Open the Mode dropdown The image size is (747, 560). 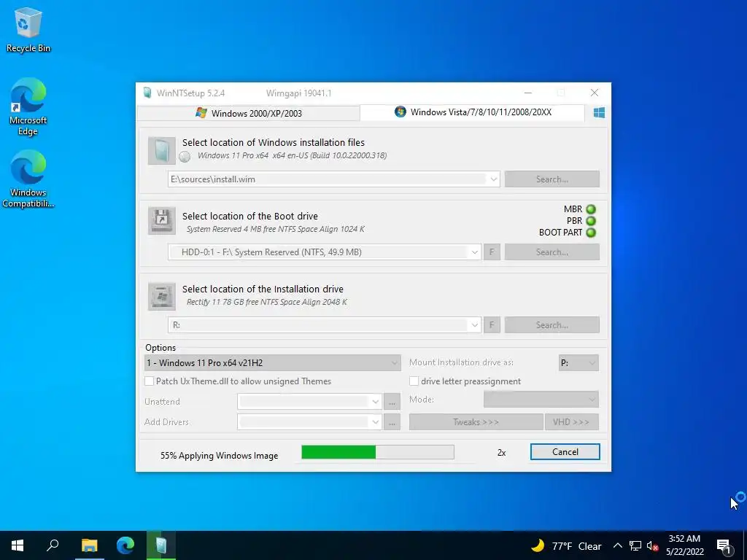(541, 400)
